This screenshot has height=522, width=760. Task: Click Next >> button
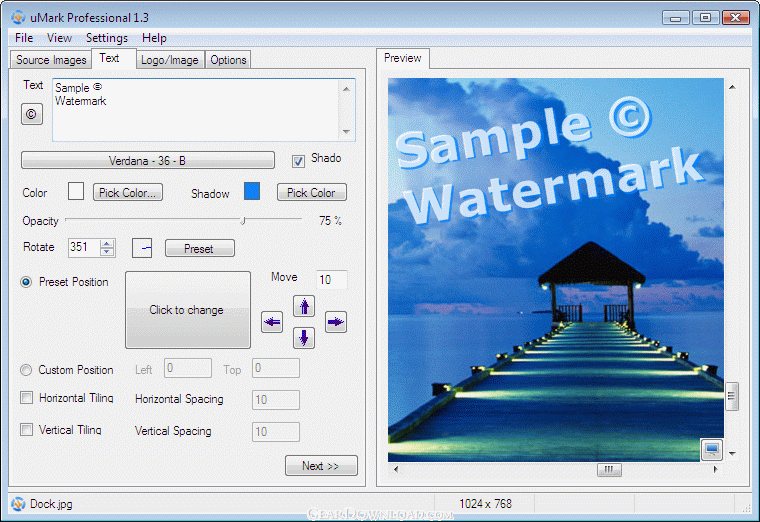321,466
